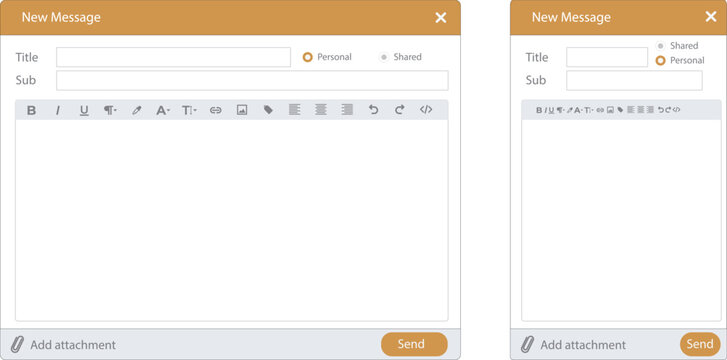This screenshot has width=727, height=360.
Task: Click Send in the narrow window
Action: click(x=700, y=344)
